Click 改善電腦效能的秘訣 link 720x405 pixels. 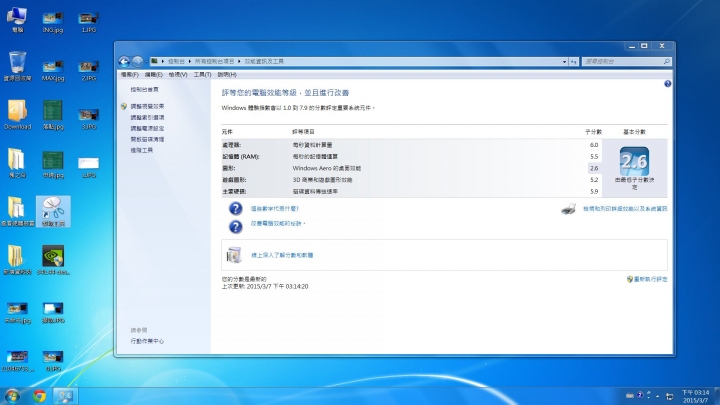pyautogui.click(x=278, y=224)
